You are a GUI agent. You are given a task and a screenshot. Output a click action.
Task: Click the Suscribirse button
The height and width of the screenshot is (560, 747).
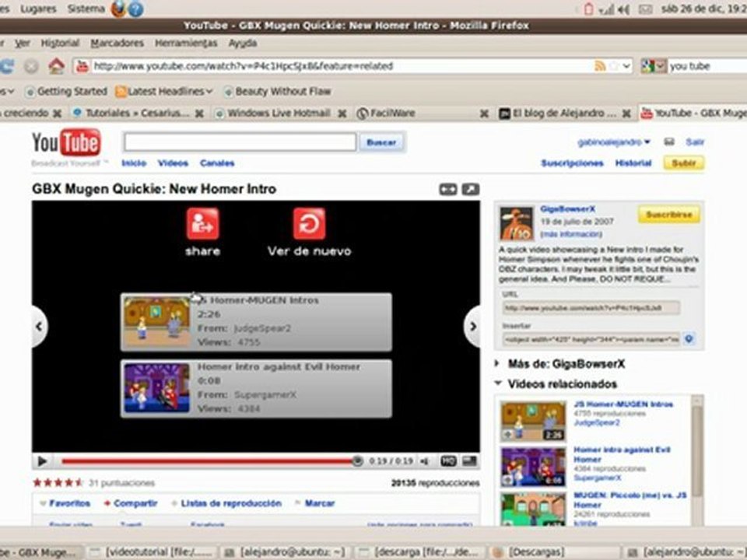(x=669, y=215)
